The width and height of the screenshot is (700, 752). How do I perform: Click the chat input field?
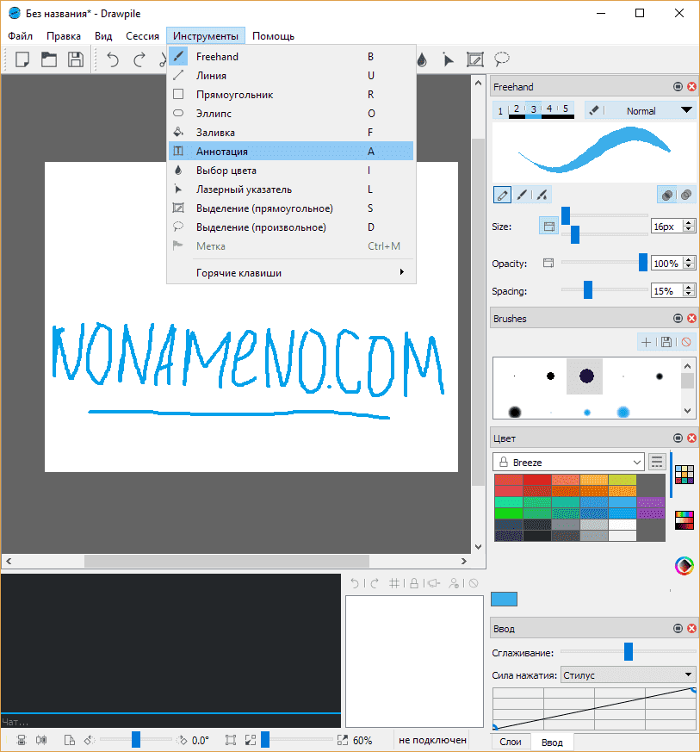[x=170, y=722]
